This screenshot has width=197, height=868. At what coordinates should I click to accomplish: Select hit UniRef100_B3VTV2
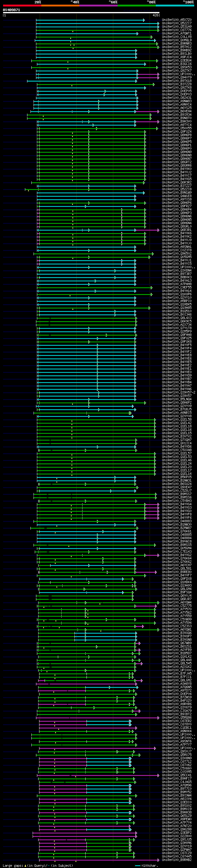[177, 436]
